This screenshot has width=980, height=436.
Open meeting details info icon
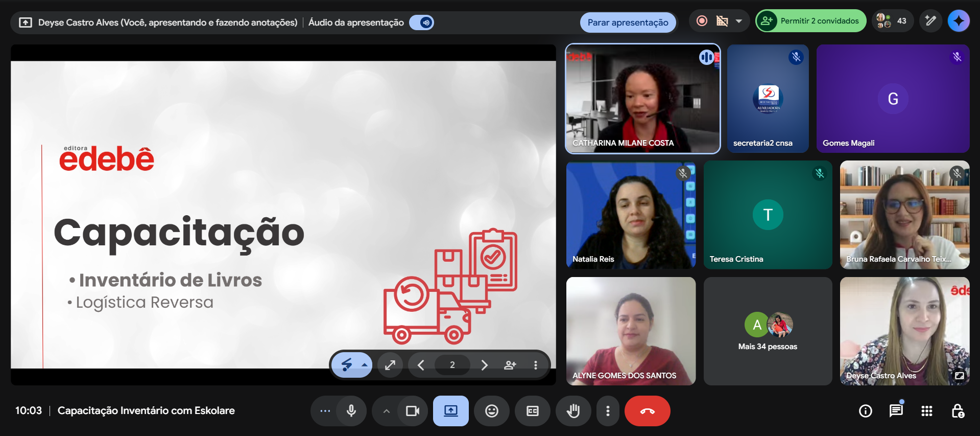(866, 411)
